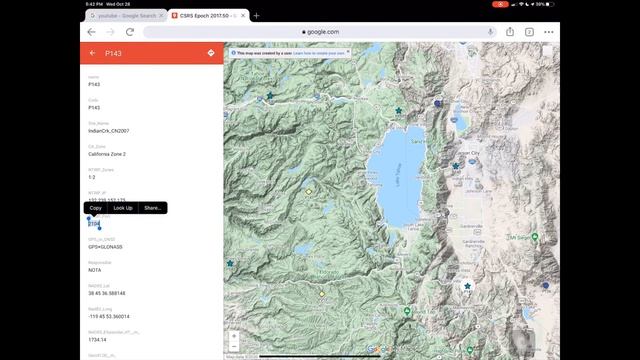
Task: Dismiss the map created by a user notice
Action: [348, 52]
